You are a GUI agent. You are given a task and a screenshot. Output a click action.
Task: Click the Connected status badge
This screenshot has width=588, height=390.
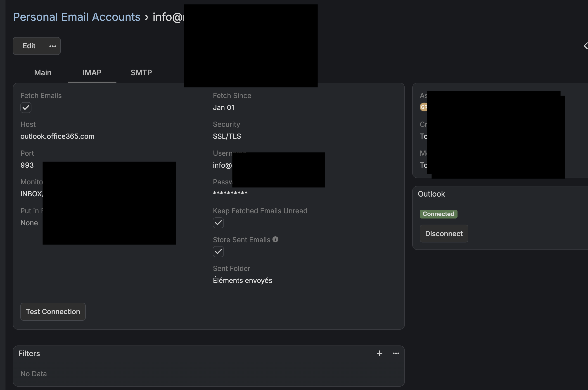tap(438, 214)
